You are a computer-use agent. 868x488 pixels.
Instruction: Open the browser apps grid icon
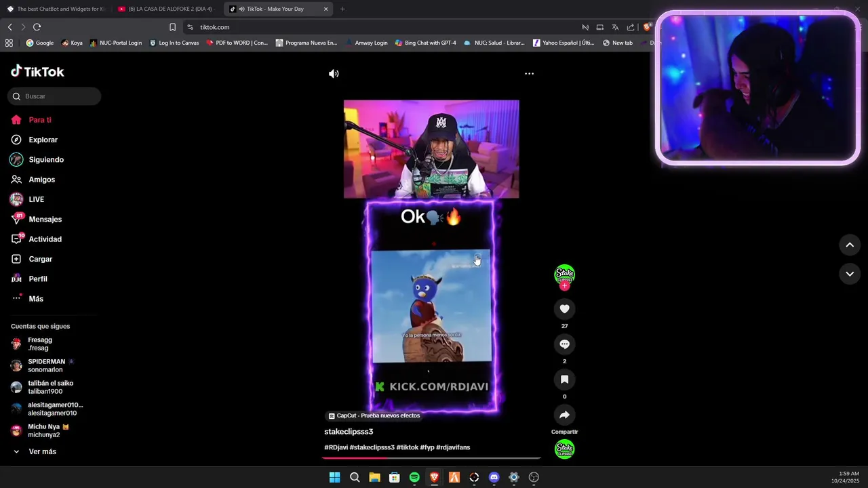click(x=9, y=43)
